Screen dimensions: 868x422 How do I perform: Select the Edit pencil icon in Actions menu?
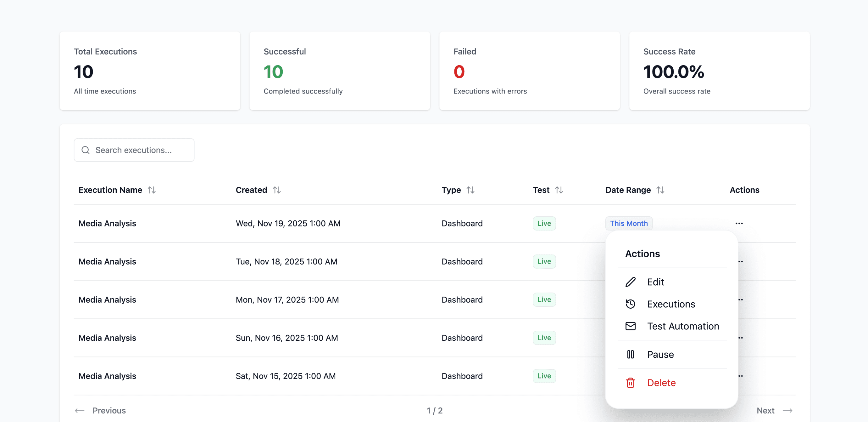(631, 282)
